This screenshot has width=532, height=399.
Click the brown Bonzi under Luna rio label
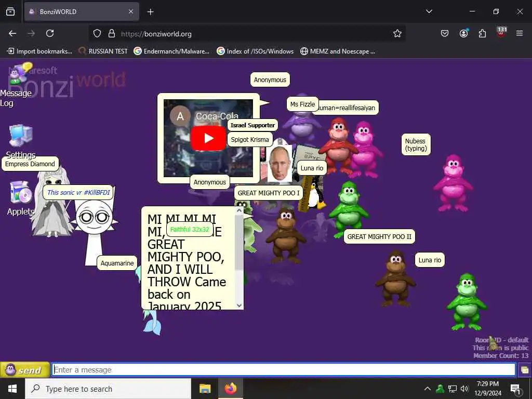click(395, 279)
